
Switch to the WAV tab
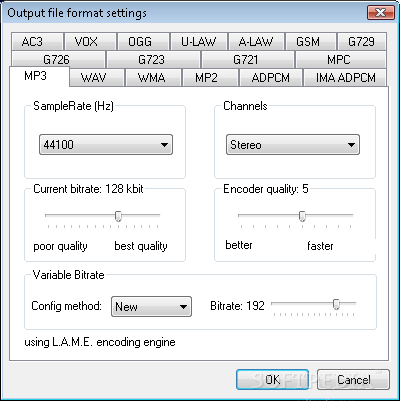tap(97, 78)
